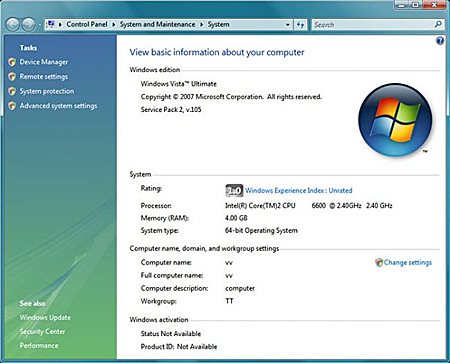
Task: Click Change settings link
Action: 408,263
